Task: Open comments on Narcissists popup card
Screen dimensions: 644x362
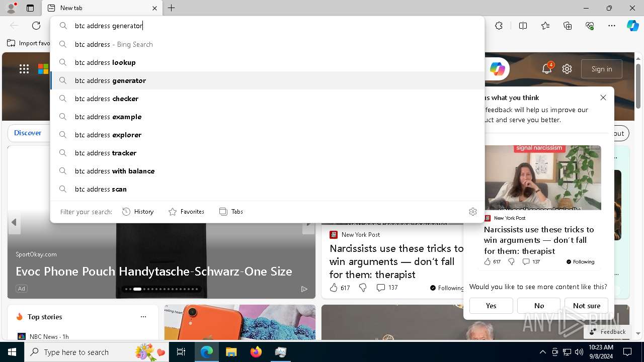Action: [531, 261]
